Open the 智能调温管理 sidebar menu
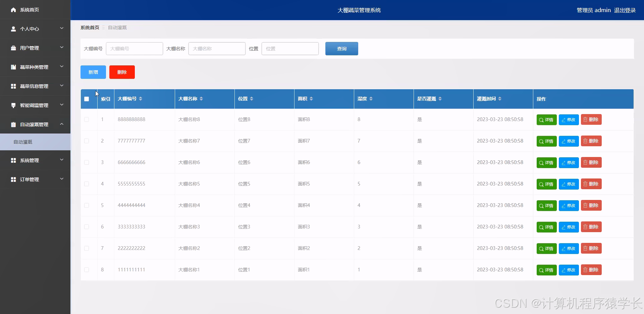644x314 pixels. point(35,105)
